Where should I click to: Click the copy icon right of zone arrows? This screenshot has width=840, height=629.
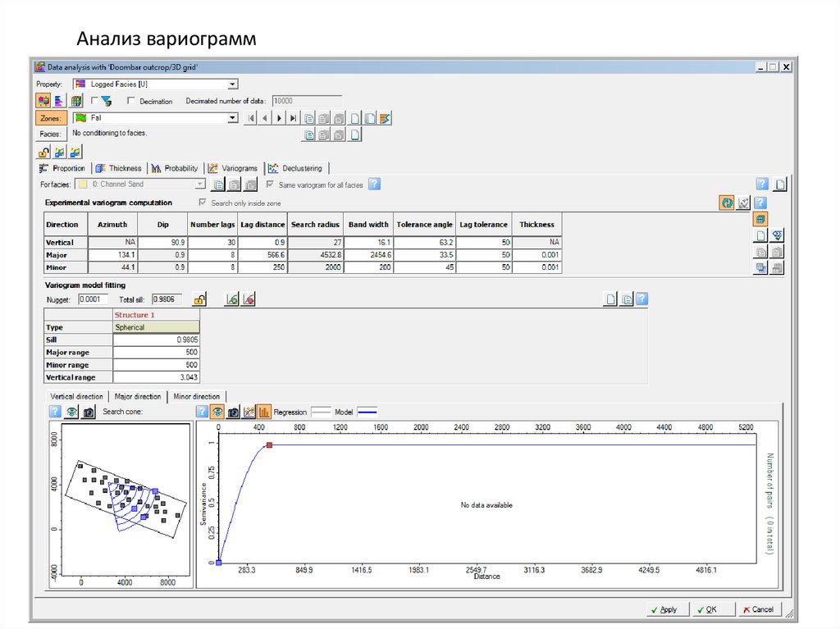coord(309,118)
